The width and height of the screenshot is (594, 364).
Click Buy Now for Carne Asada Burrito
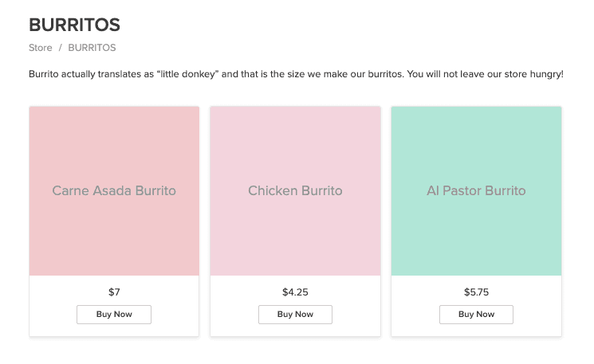point(114,315)
